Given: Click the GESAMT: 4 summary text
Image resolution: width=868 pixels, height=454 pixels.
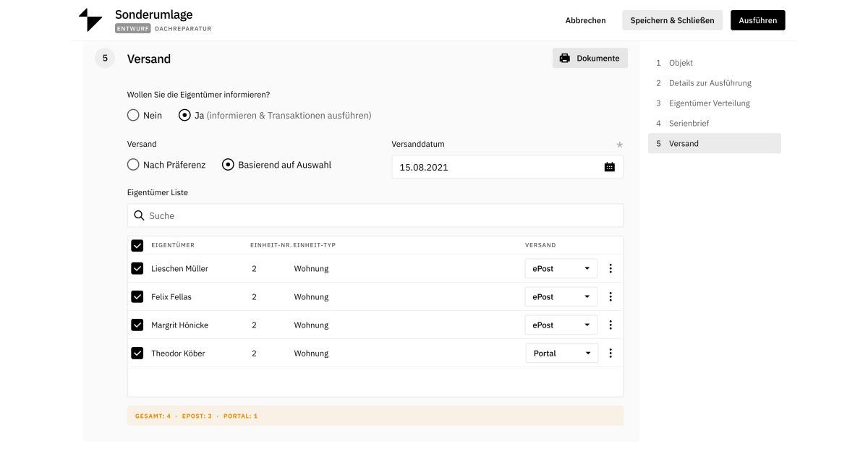Looking at the screenshot, I should (153, 416).
